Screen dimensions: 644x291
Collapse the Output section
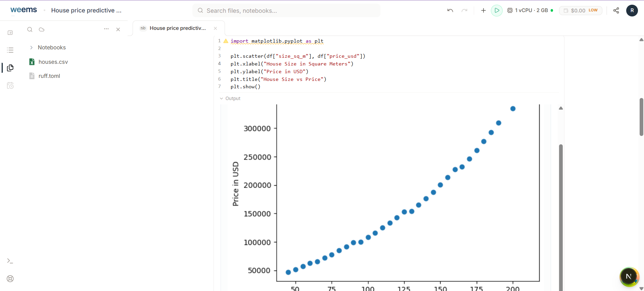pyautogui.click(x=221, y=98)
